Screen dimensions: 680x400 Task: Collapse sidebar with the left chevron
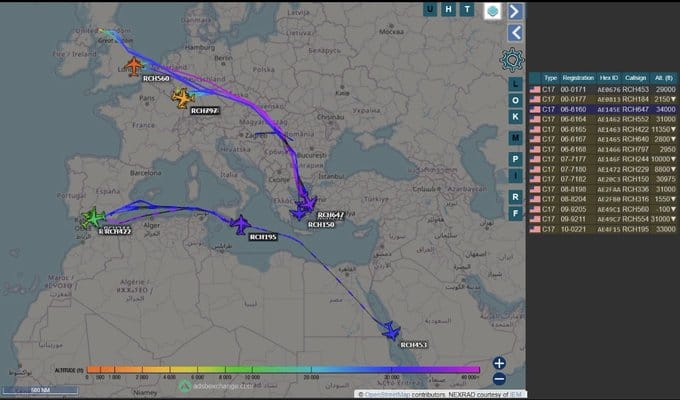tap(514, 33)
